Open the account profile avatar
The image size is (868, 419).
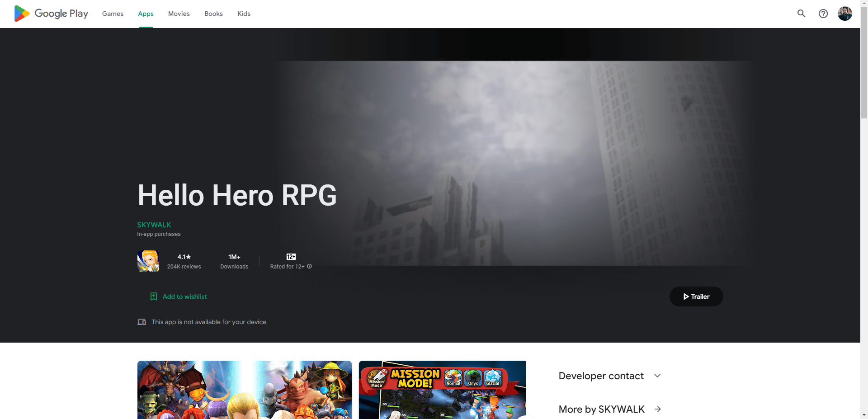coord(845,14)
